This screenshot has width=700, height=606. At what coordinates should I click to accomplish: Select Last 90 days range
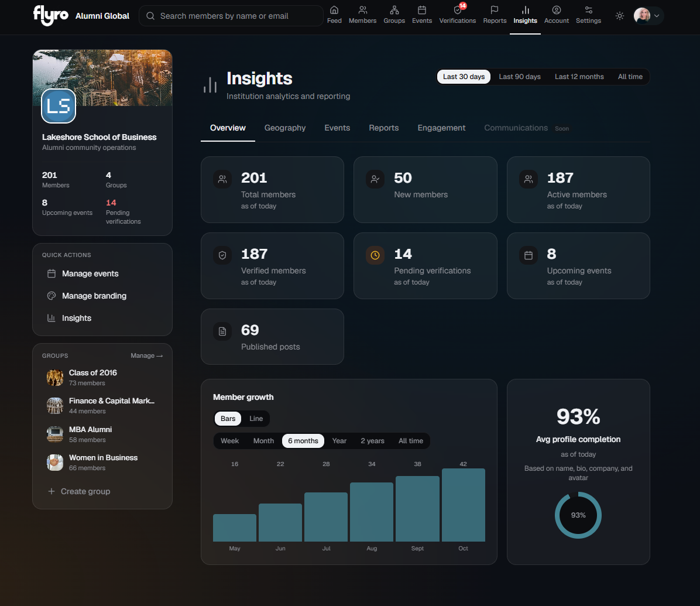point(520,77)
